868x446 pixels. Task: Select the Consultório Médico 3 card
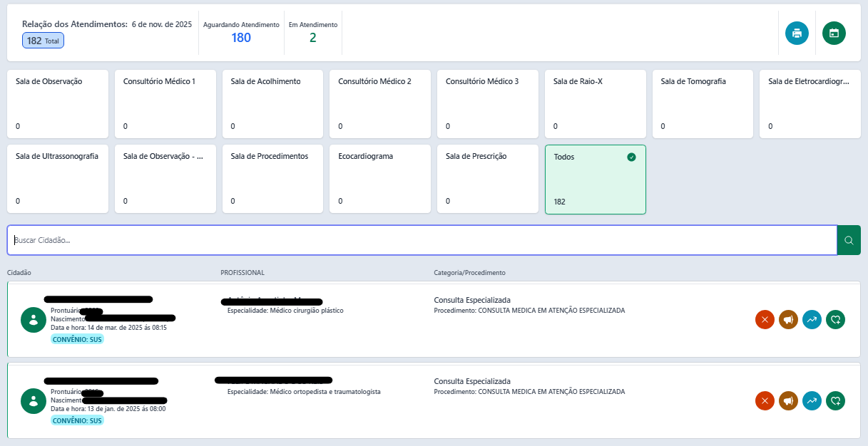[x=488, y=104]
